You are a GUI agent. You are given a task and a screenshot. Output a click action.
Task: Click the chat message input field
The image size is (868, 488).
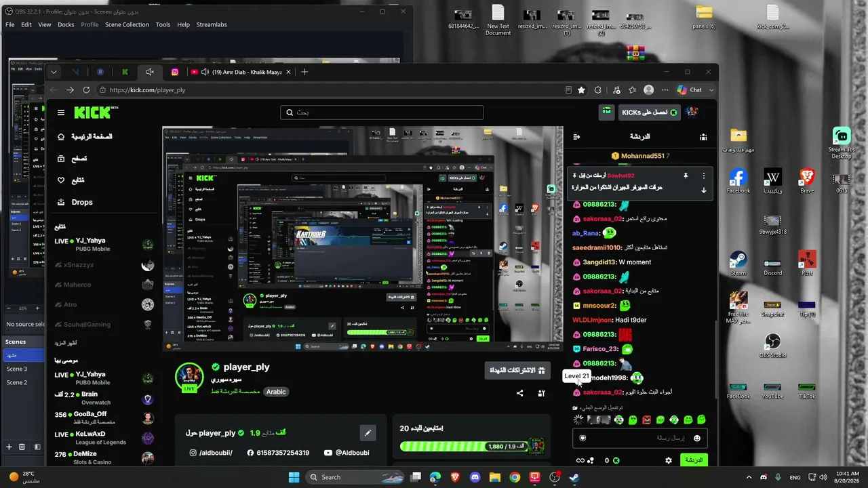[639, 439]
